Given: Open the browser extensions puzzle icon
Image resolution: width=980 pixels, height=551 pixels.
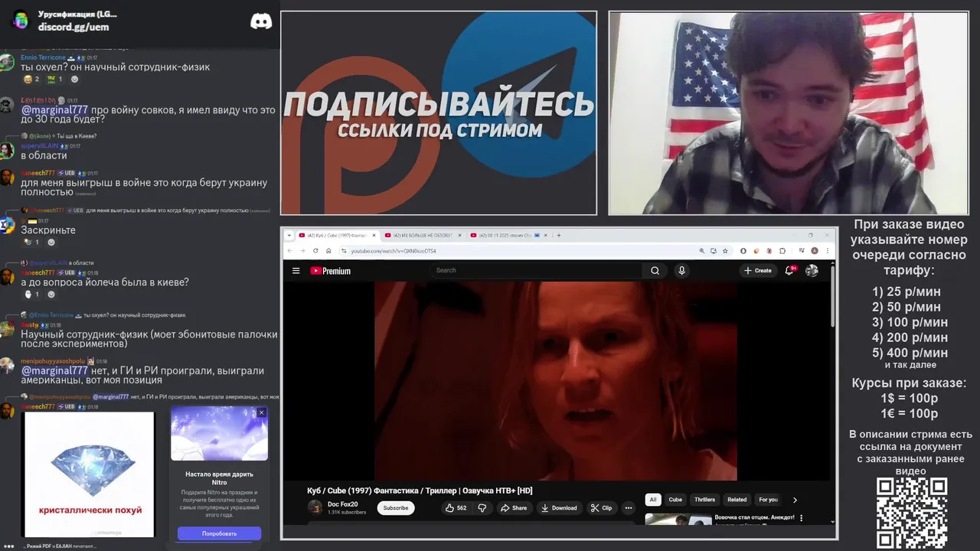Looking at the screenshot, I should (x=782, y=250).
